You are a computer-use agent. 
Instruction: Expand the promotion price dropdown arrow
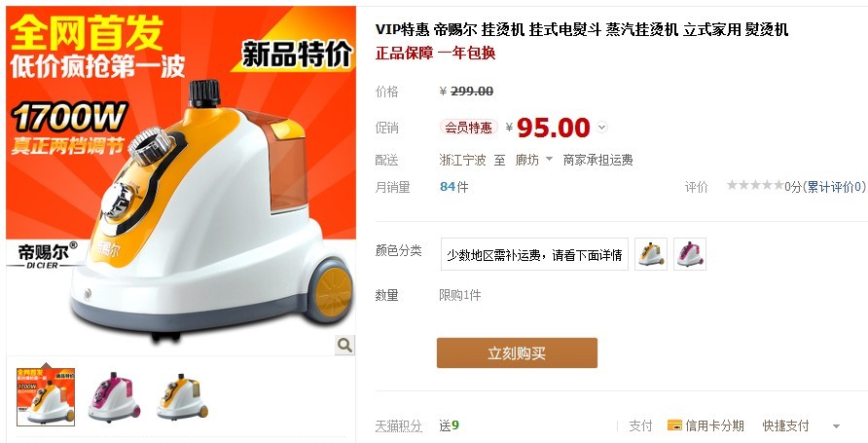point(602,128)
